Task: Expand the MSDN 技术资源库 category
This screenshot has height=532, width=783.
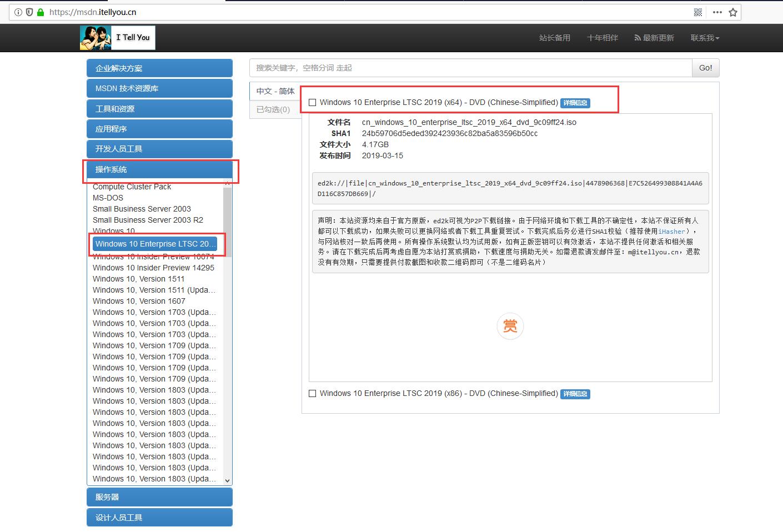Action: coord(159,88)
